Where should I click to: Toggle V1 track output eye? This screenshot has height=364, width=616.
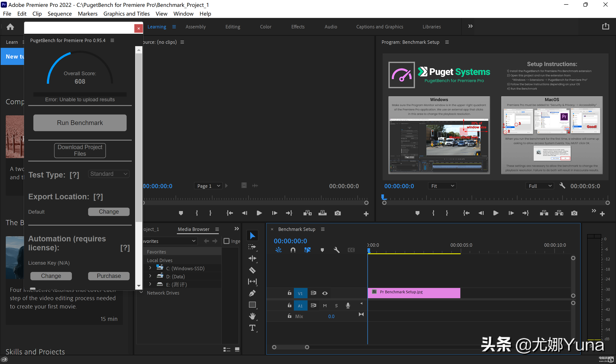(x=324, y=293)
